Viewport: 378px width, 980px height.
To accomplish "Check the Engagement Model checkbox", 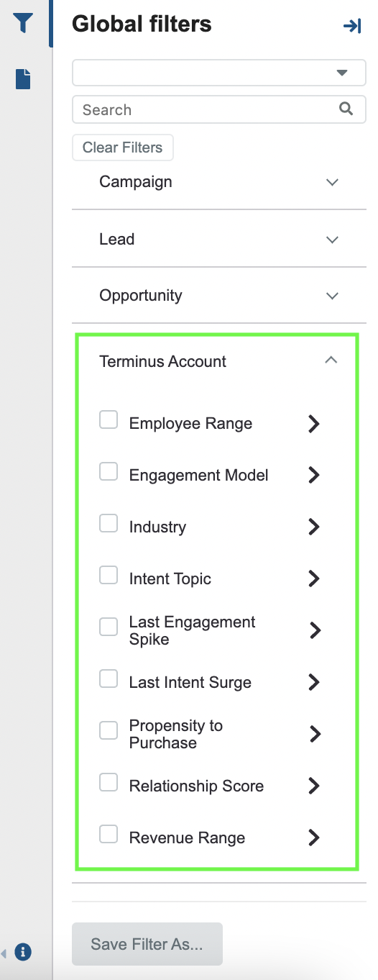I will (109, 471).
